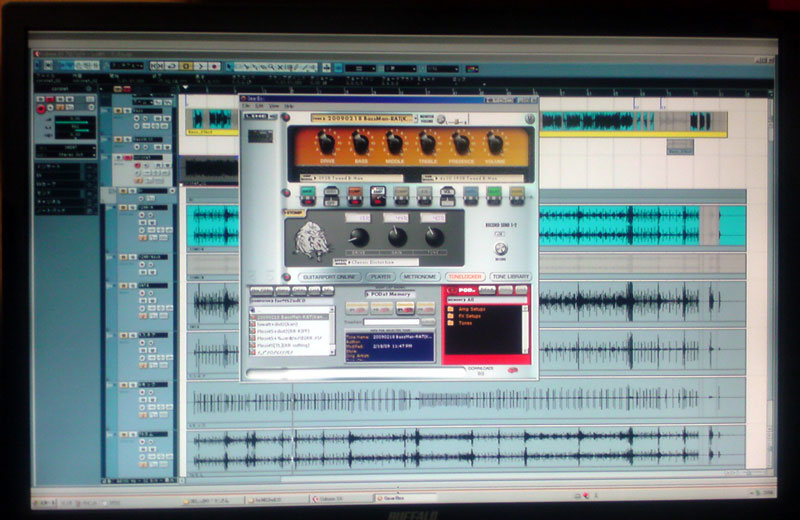Select the Zoom magnifier tool
800x520 pixels.
click(272, 67)
